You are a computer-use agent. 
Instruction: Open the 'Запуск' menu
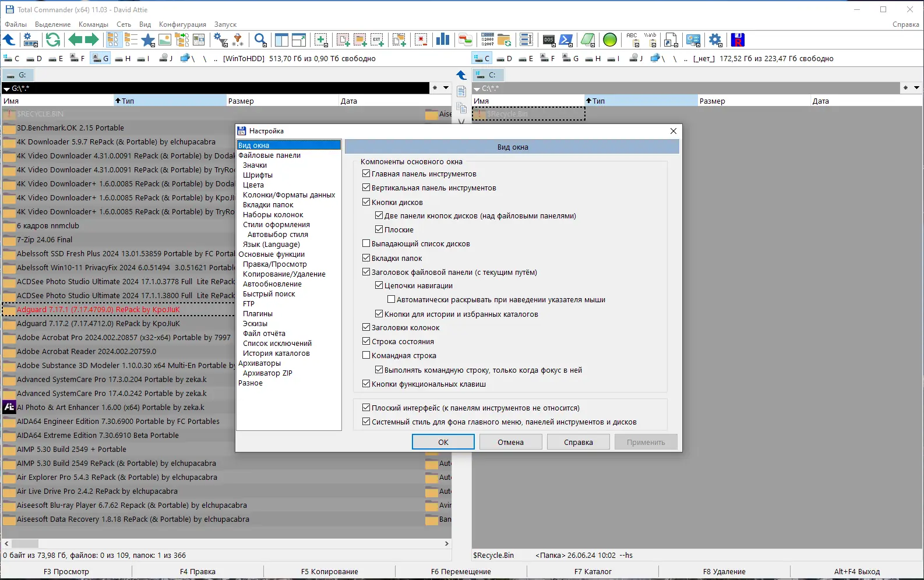225,24
